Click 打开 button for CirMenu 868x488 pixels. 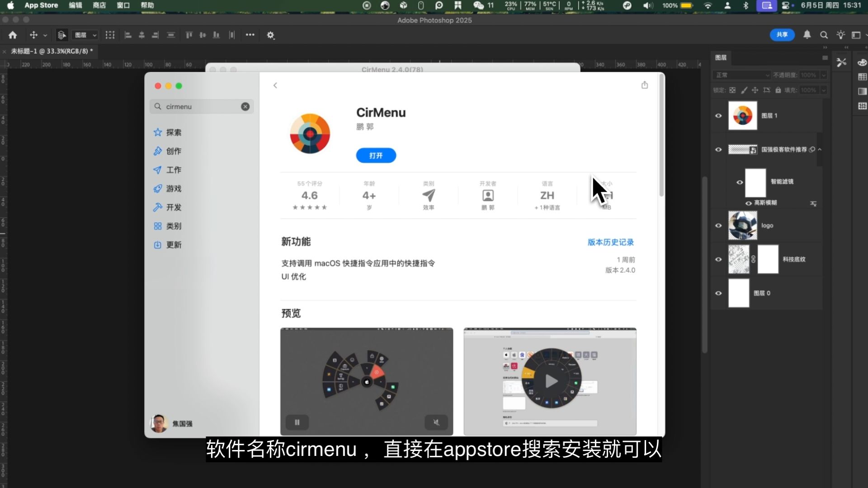tap(376, 155)
